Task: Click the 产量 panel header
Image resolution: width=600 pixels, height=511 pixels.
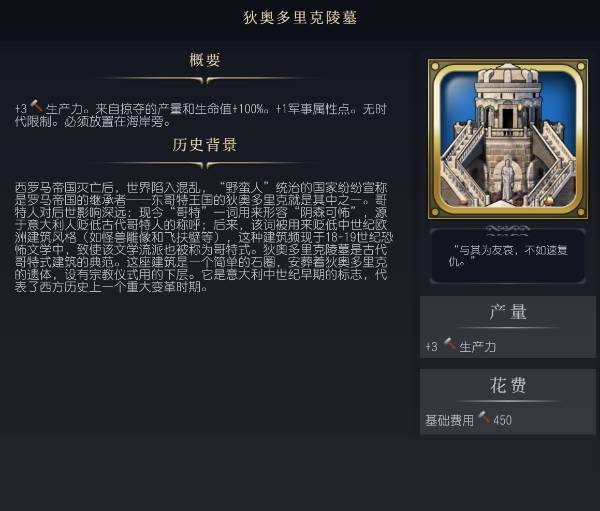Action: [508, 312]
